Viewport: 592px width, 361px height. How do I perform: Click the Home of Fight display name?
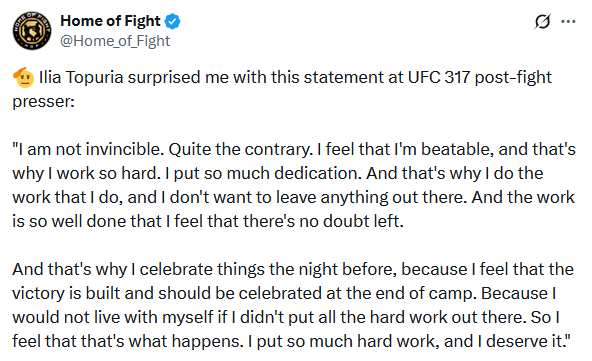110,21
